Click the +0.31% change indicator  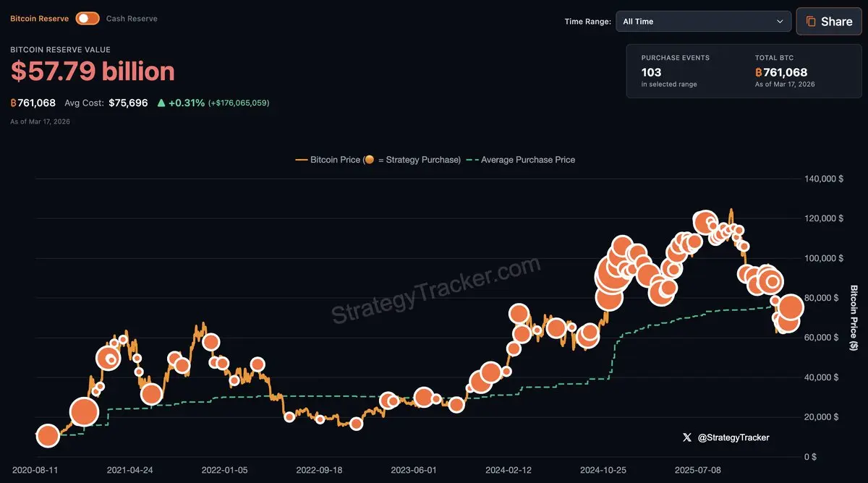pos(181,103)
